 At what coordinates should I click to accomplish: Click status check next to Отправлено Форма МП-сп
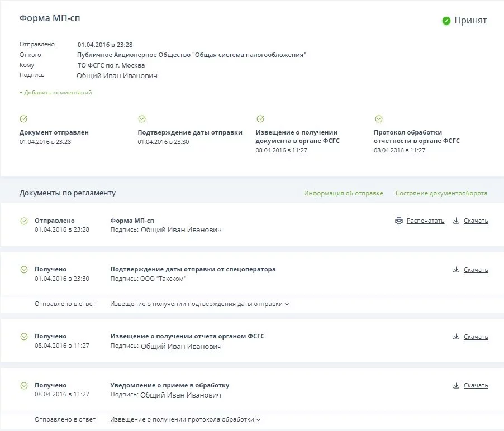(24, 221)
